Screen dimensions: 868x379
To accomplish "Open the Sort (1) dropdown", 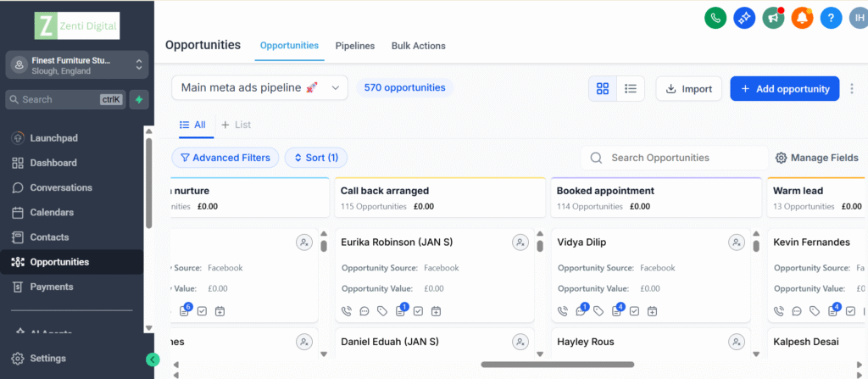I will (315, 158).
